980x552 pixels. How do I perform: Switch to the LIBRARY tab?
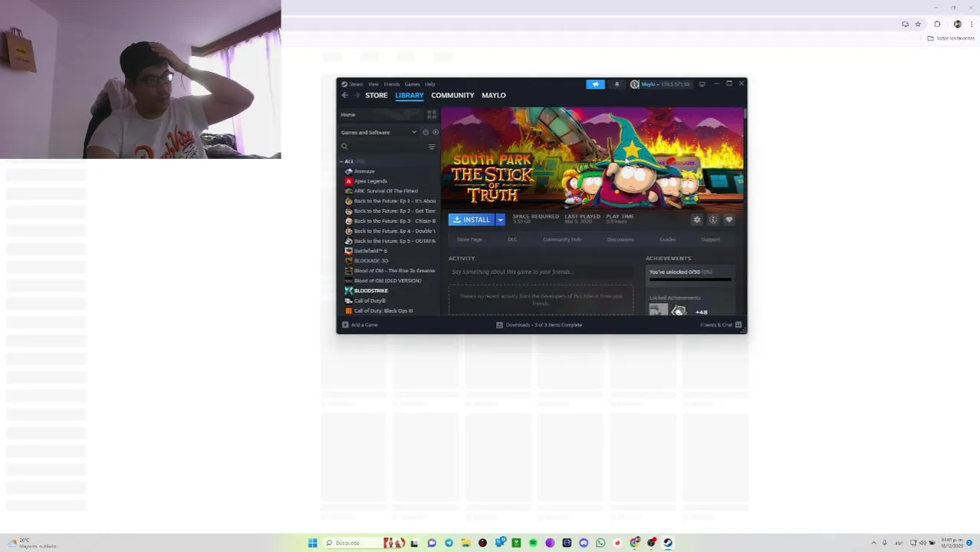(409, 95)
